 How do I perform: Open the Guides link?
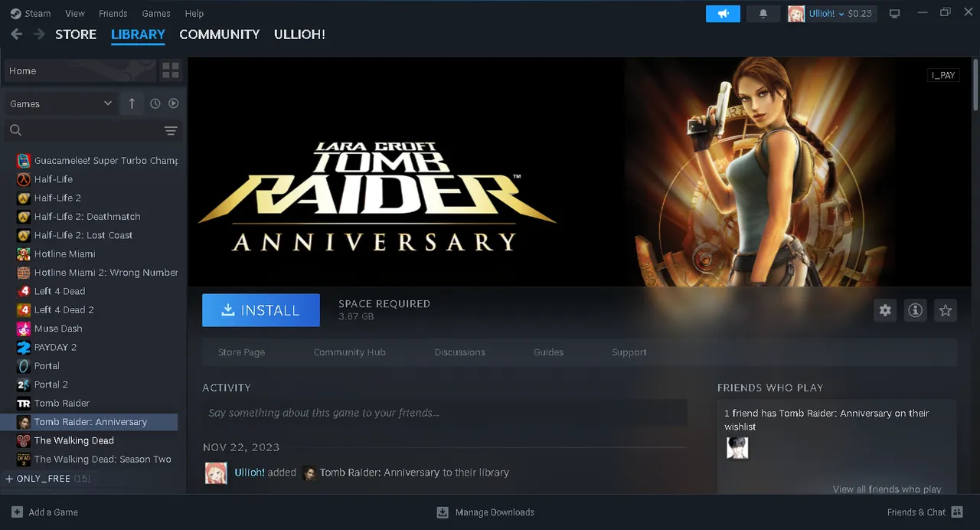548,352
